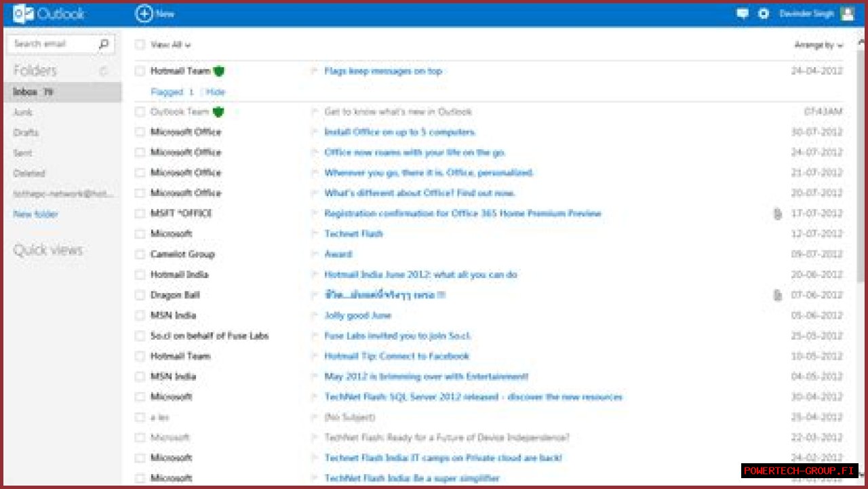
Task: Check the Outlook Team message checkbox
Action: pyautogui.click(x=140, y=112)
